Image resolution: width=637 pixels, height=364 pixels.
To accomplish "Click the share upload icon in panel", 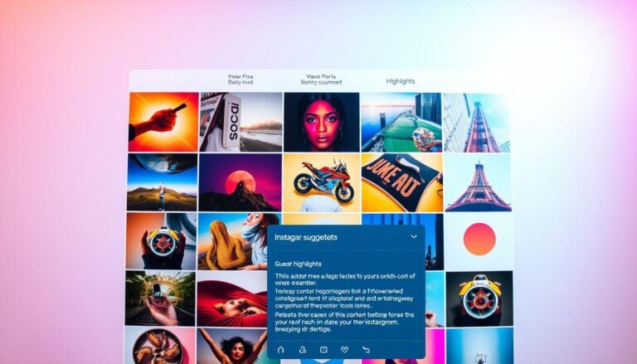I will pyautogui.click(x=302, y=349).
